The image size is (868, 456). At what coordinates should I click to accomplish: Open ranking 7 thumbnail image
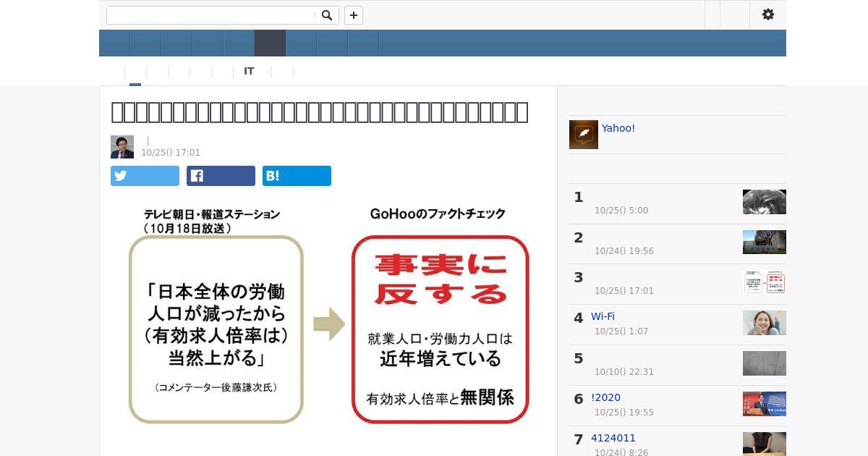point(765,444)
